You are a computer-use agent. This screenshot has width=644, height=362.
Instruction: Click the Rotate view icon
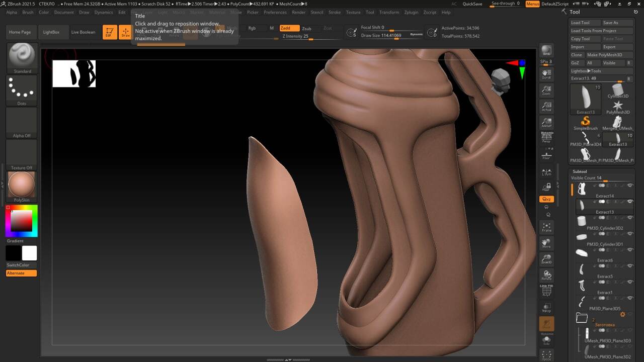(x=546, y=276)
